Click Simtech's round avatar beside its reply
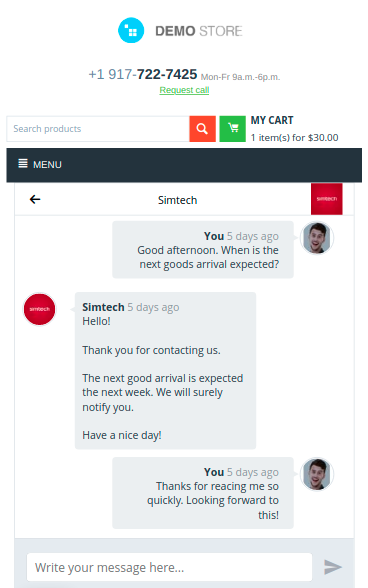The image size is (368, 588). (x=39, y=309)
